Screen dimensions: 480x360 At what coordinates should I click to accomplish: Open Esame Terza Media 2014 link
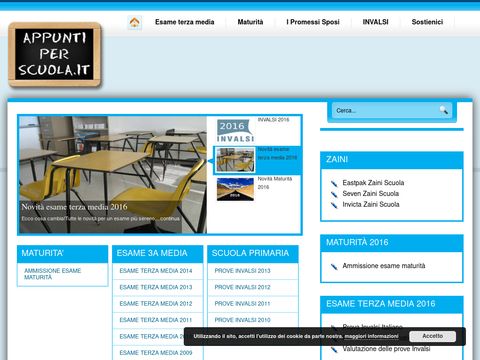coord(156,271)
